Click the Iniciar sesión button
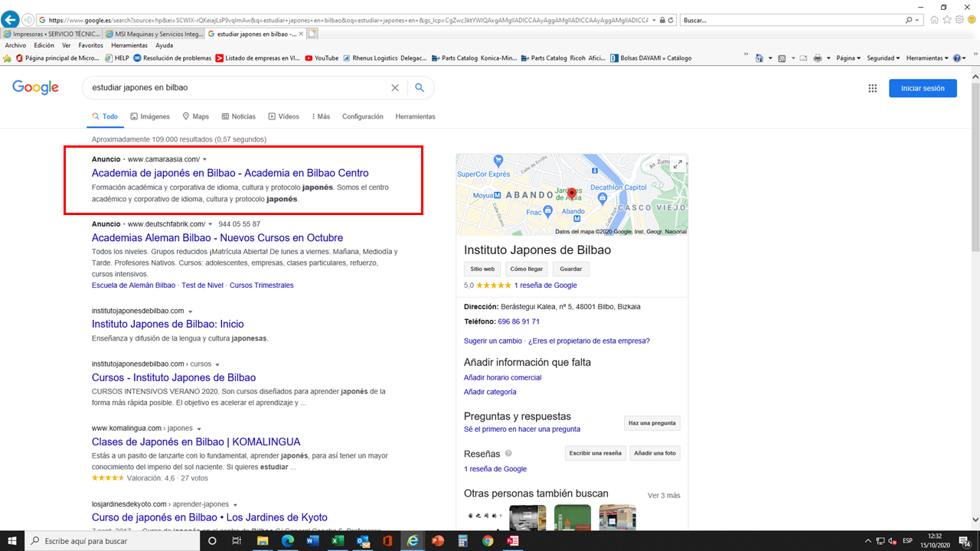 pyautogui.click(x=923, y=88)
